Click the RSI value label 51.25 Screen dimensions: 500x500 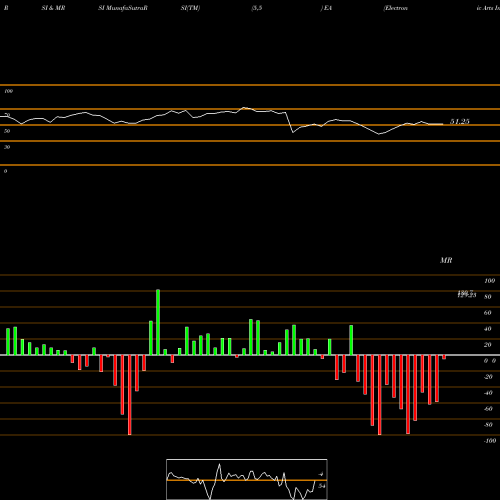click(460, 121)
